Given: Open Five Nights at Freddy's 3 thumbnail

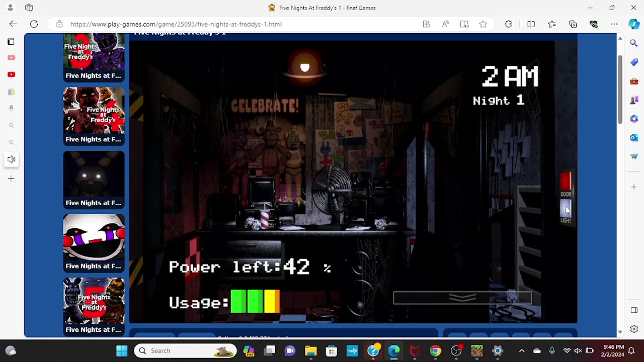Looking at the screenshot, I should point(94,57).
